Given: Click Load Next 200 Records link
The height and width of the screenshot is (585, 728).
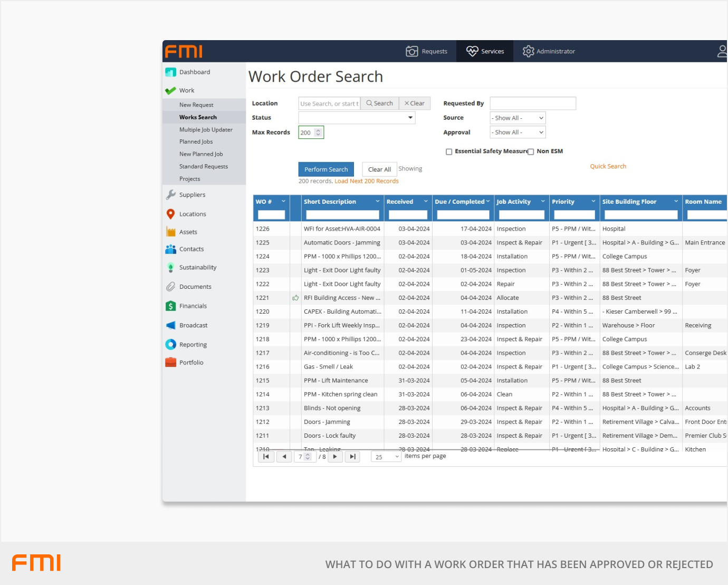Looking at the screenshot, I should click(x=366, y=181).
